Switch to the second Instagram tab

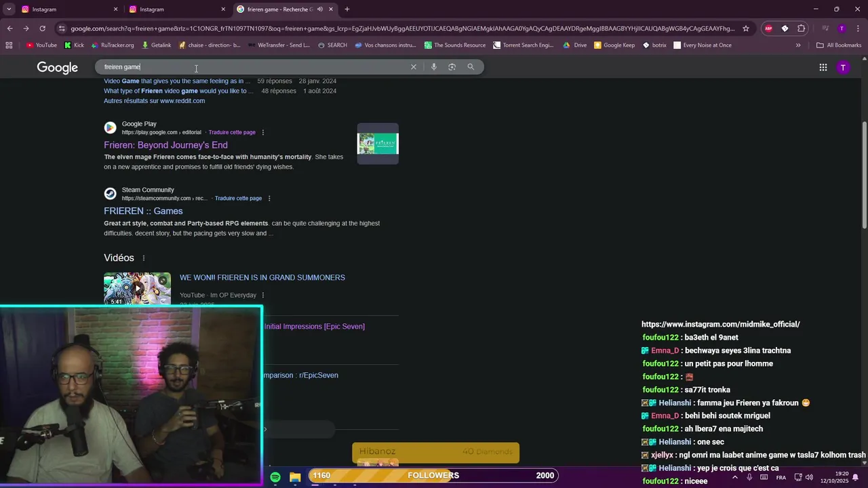tap(175, 9)
